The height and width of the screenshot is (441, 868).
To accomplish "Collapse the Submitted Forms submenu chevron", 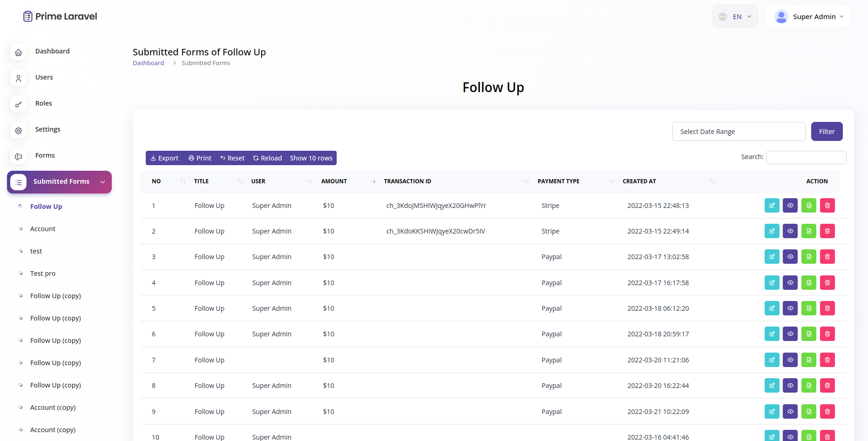I will point(102,182).
